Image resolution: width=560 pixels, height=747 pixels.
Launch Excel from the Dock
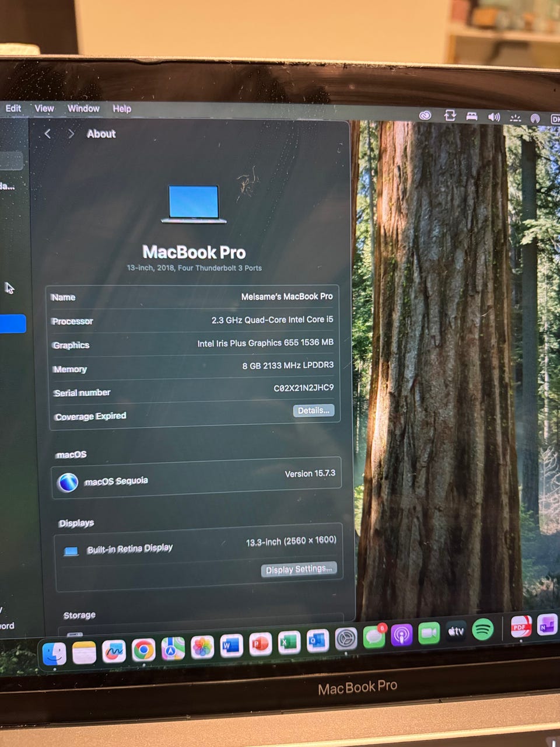tap(289, 643)
